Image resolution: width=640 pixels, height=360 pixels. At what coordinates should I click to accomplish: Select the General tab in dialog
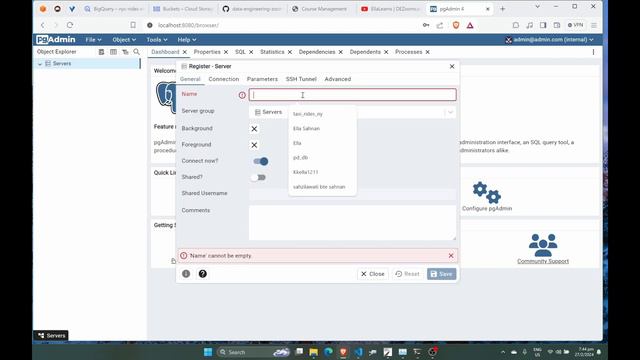click(x=190, y=79)
